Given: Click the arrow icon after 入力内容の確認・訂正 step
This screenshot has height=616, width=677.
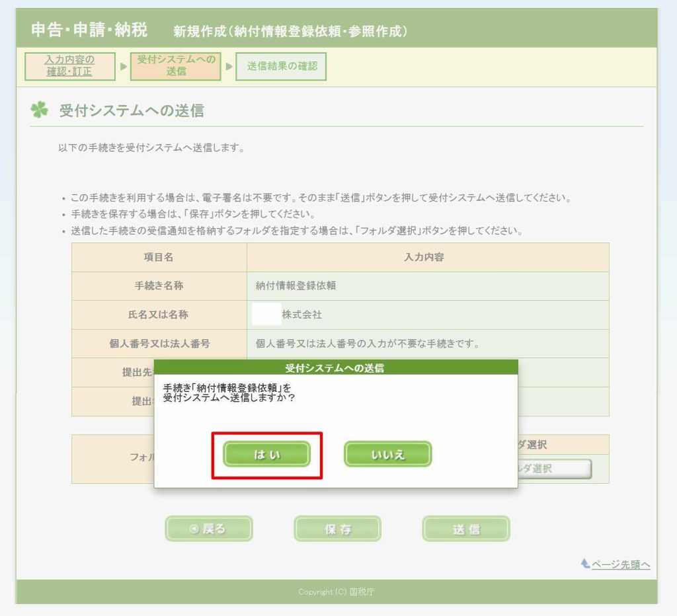Looking at the screenshot, I should pos(122,67).
